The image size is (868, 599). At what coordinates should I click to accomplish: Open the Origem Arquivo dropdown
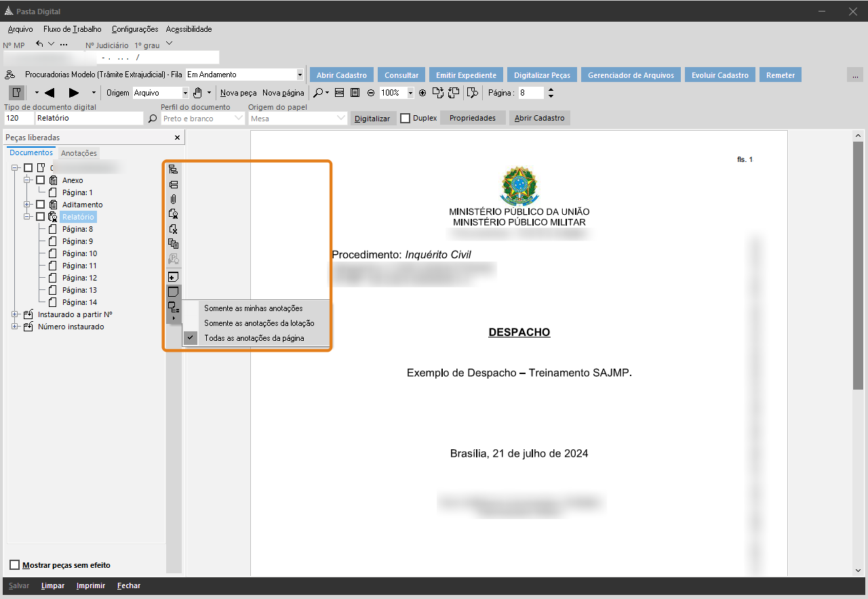click(x=185, y=93)
